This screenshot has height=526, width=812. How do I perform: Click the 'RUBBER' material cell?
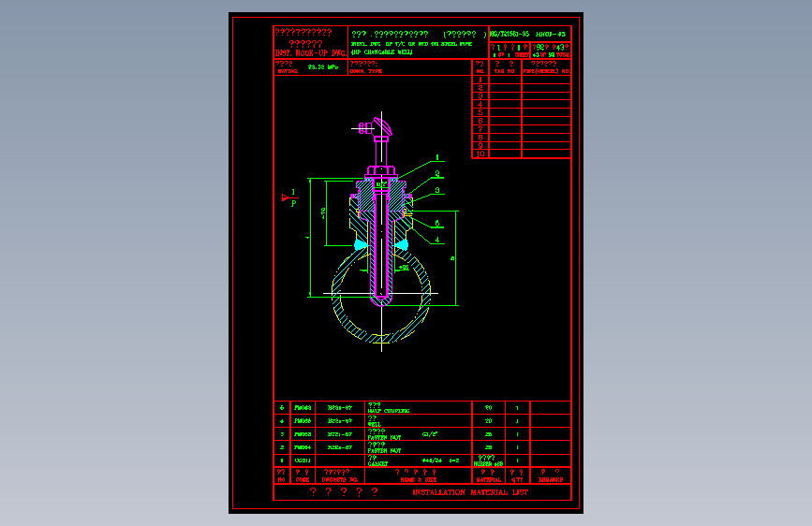tap(488, 464)
